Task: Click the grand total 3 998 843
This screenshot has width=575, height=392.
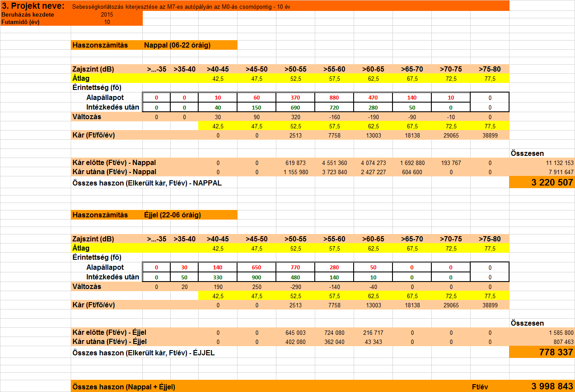Action: point(542,386)
